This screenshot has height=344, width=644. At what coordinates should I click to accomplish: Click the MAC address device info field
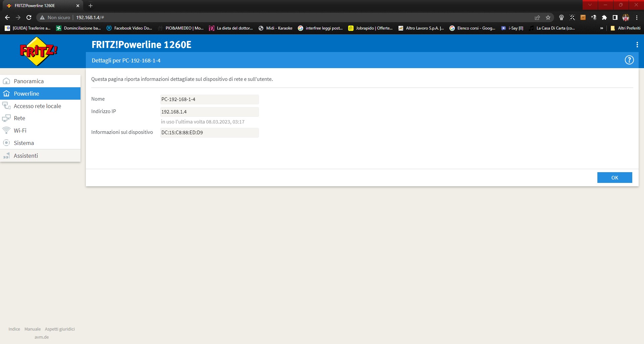[x=209, y=133]
